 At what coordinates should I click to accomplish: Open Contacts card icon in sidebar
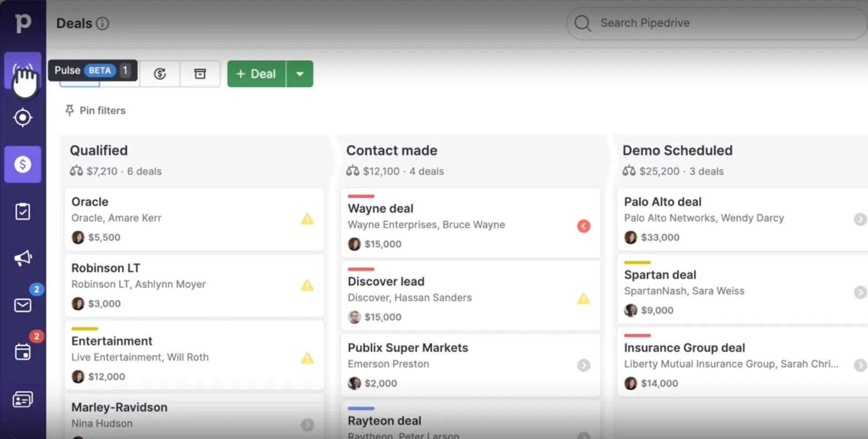23,399
